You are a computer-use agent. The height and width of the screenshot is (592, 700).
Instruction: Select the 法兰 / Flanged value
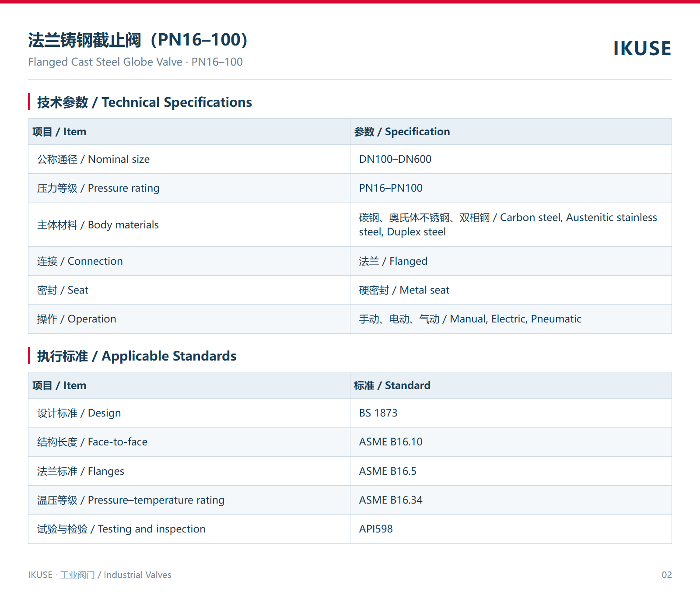tap(393, 261)
